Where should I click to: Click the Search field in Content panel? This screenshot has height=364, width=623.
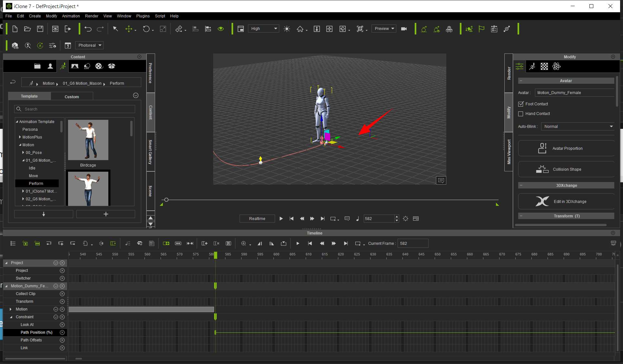click(x=74, y=109)
